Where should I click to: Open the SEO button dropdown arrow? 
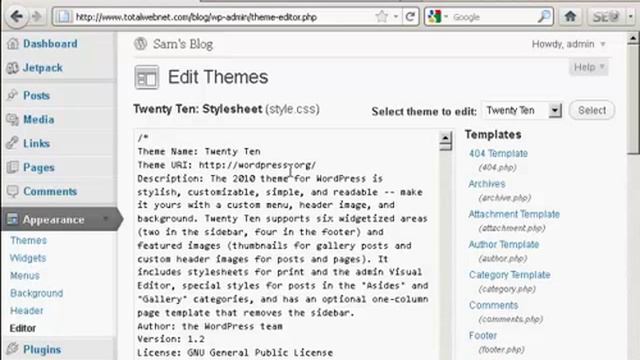click(631, 17)
